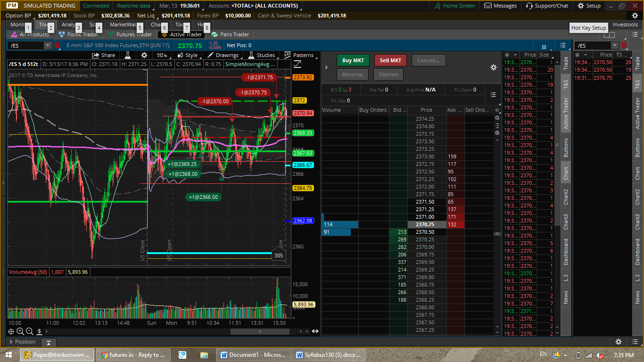Open the Home Screen
Viewport: 644px width, 362px height.
coord(454,6)
